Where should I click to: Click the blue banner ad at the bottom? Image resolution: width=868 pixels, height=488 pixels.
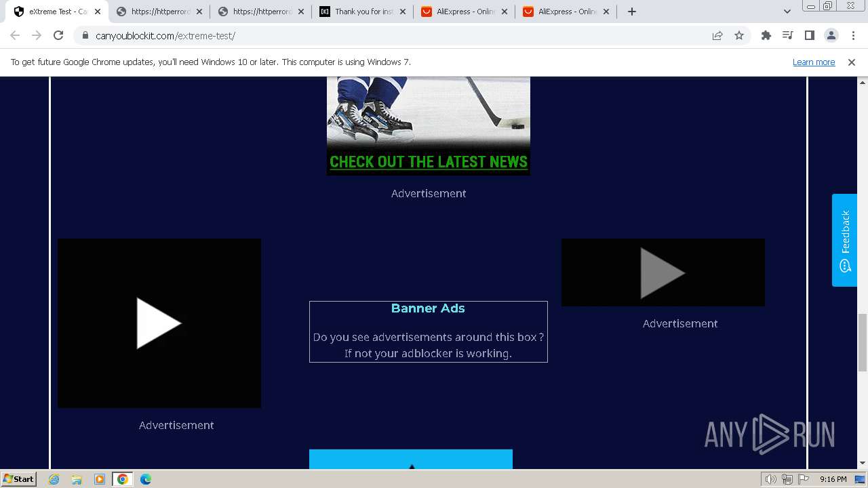[x=411, y=460]
